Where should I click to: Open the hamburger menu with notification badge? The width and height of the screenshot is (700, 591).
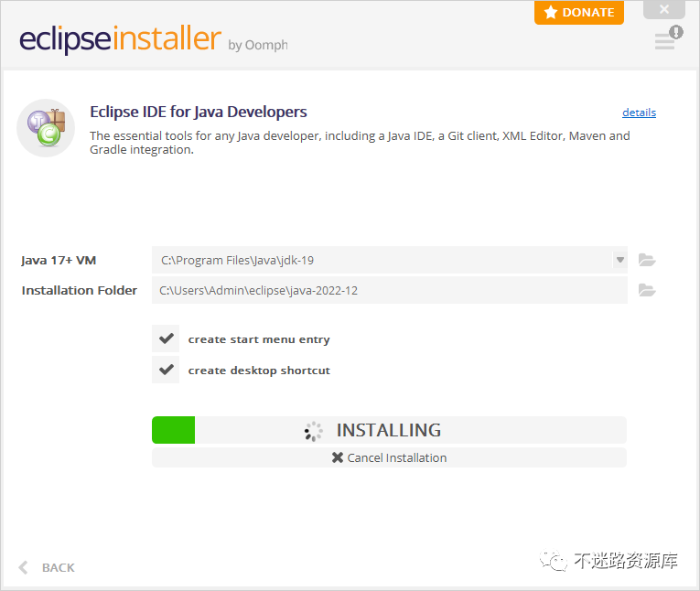coord(668,38)
